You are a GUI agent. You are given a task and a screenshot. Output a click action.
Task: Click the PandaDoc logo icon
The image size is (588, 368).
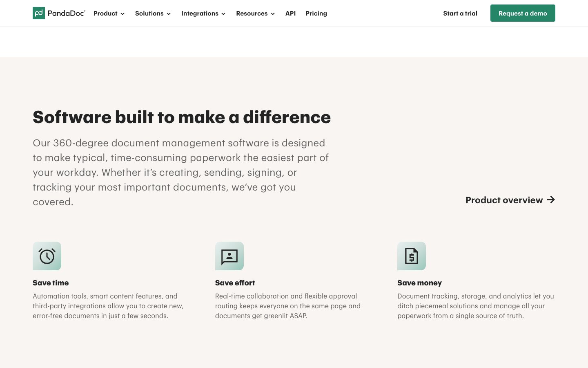pos(39,13)
